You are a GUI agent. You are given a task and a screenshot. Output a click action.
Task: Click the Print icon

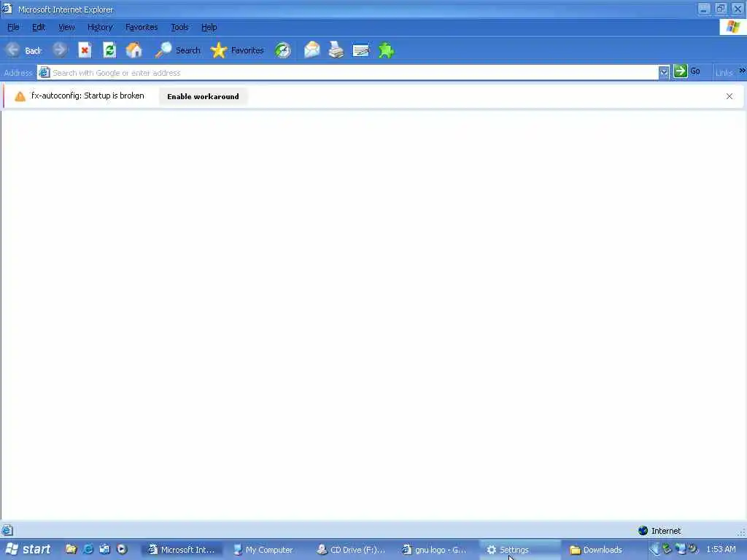[x=336, y=50]
